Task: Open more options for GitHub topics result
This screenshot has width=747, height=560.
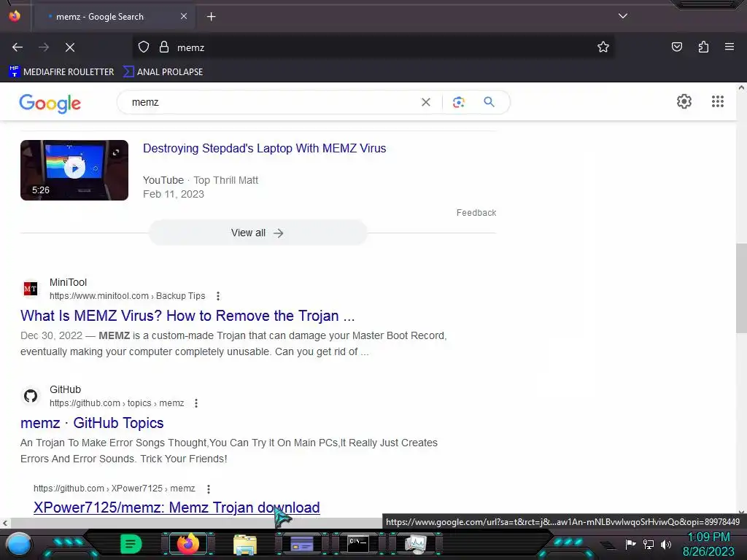Action: point(196,403)
